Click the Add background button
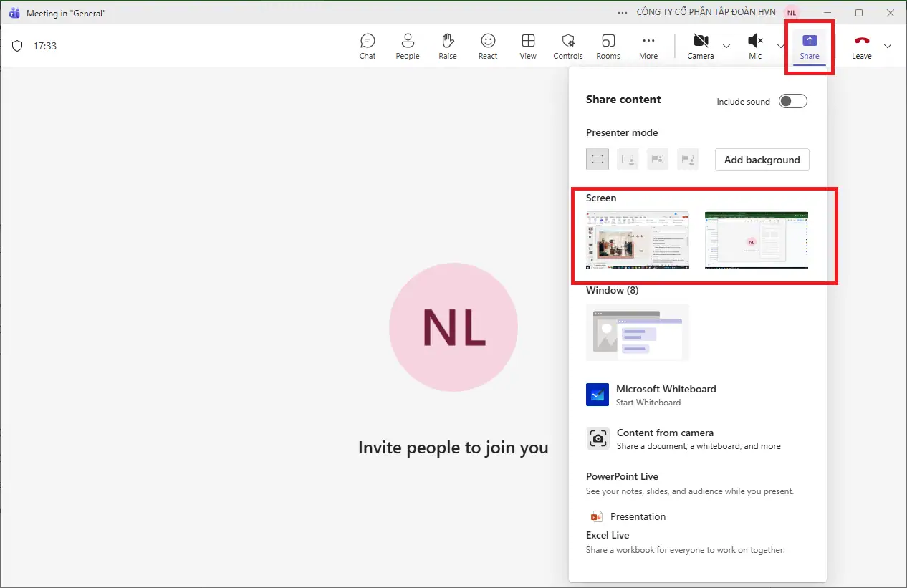Image resolution: width=907 pixels, height=588 pixels. tap(762, 160)
